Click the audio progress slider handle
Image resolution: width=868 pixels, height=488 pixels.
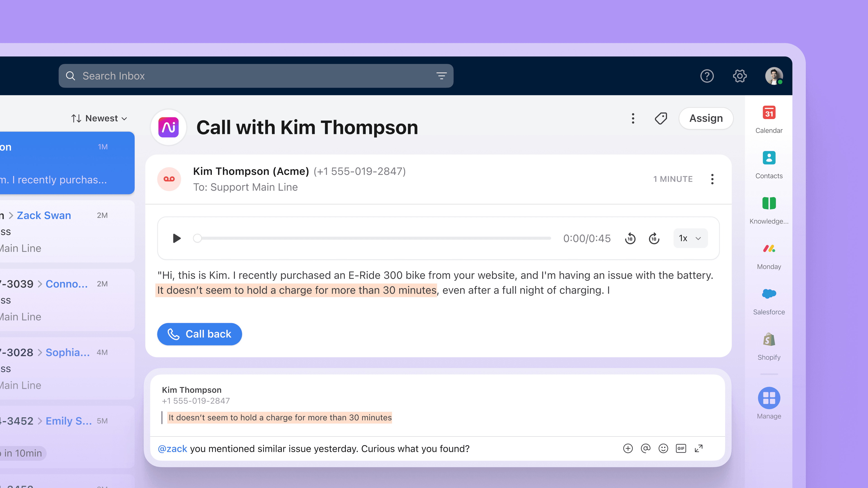(x=198, y=238)
